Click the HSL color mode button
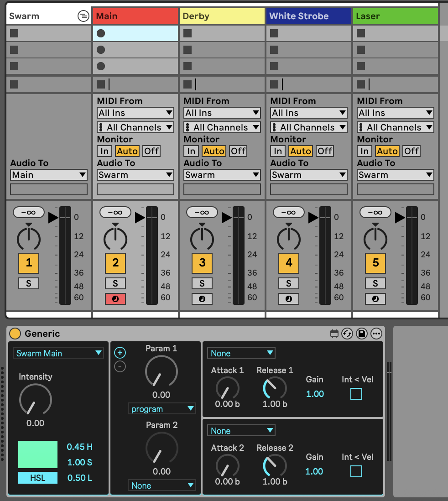448x501 pixels. 38,478
